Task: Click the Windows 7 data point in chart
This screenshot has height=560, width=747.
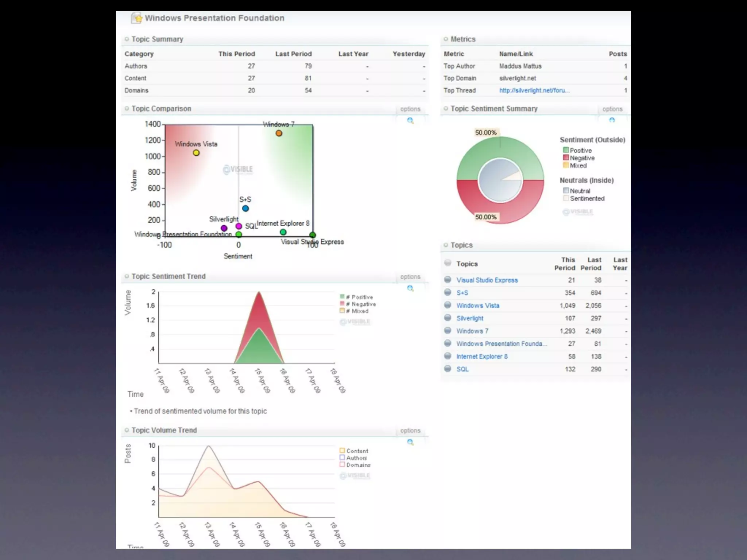Action: tap(279, 133)
